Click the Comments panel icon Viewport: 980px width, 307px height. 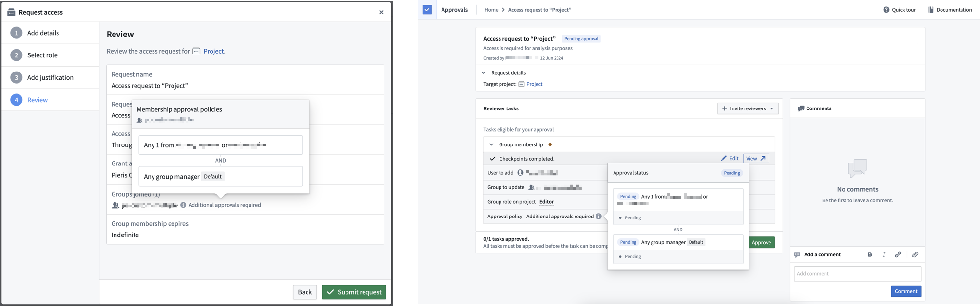click(801, 108)
